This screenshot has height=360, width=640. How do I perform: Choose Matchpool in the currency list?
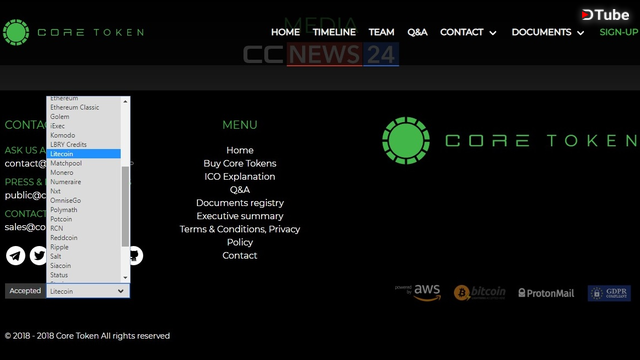pos(84,163)
